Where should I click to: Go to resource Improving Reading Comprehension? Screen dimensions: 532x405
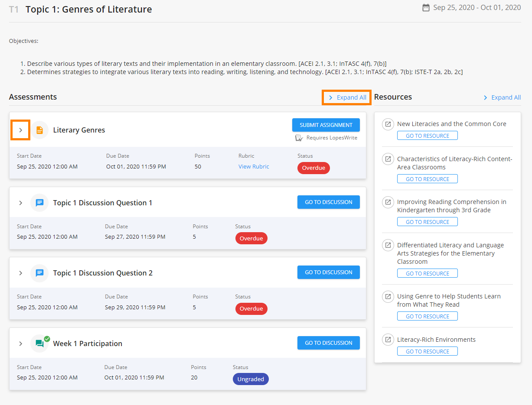click(x=428, y=222)
